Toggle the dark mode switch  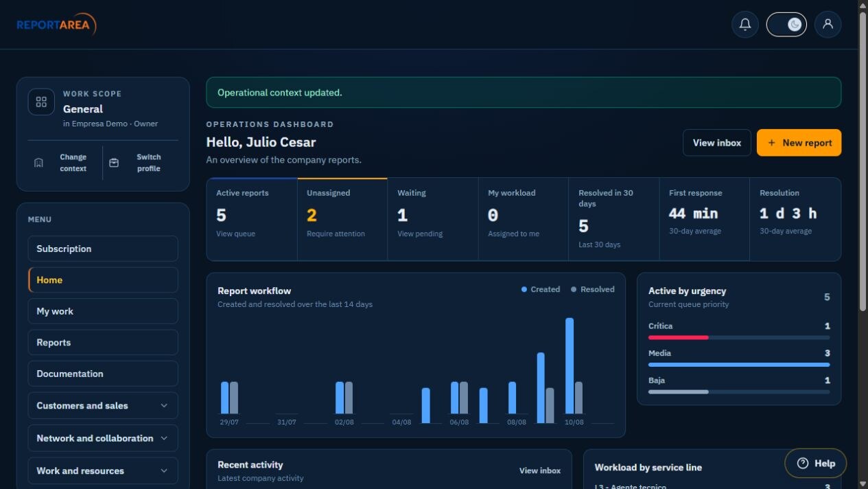pyautogui.click(x=786, y=25)
